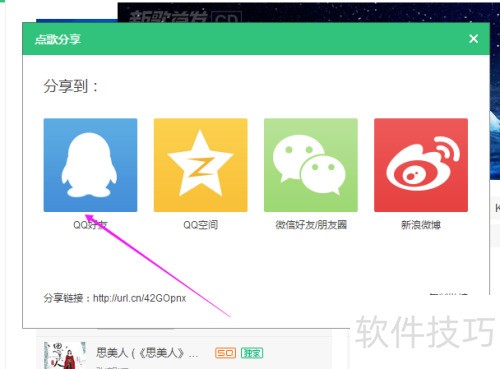The width and height of the screenshot is (500, 369).
Task: Share to 新浪微博 via Weibo icon
Action: [x=421, y=165]
